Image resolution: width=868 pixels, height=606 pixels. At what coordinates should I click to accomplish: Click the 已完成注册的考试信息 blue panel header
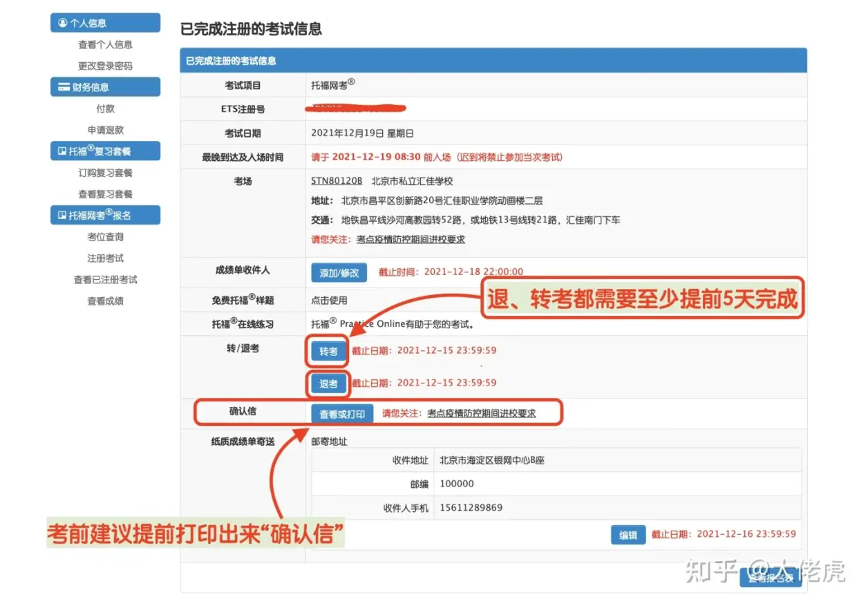click(x=493, y=61)
